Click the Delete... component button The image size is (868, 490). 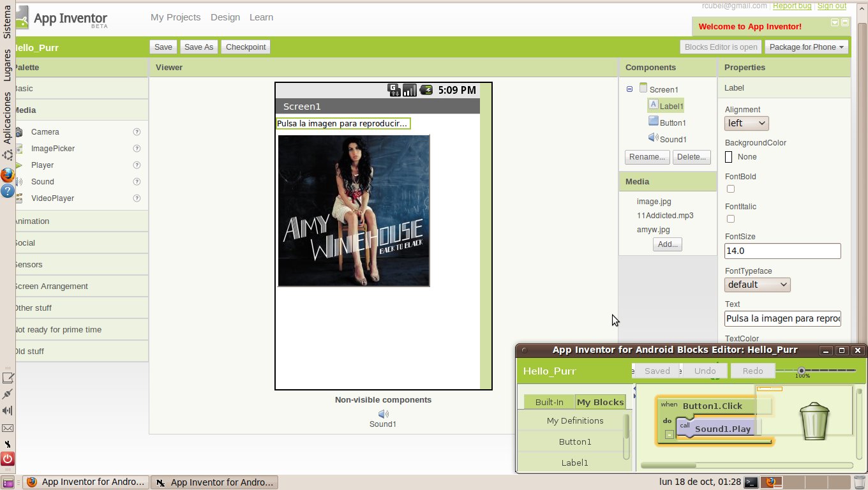[x=692, y=157]
